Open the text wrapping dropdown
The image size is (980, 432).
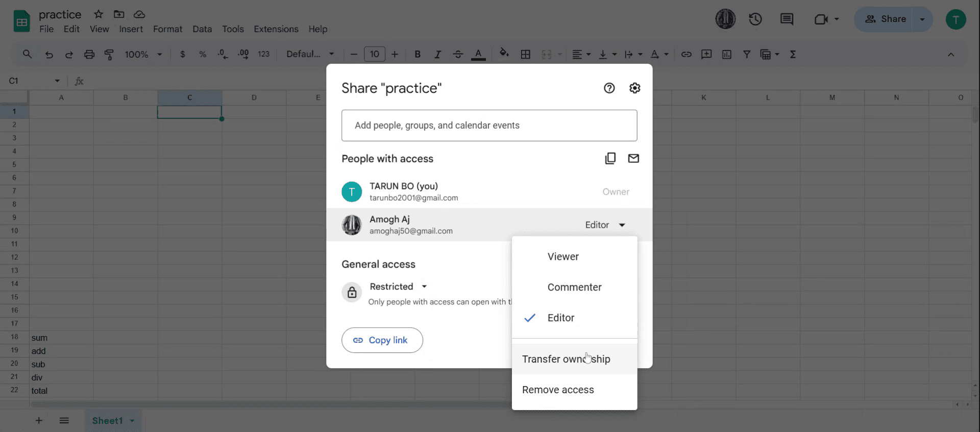(x=633, y=54)
